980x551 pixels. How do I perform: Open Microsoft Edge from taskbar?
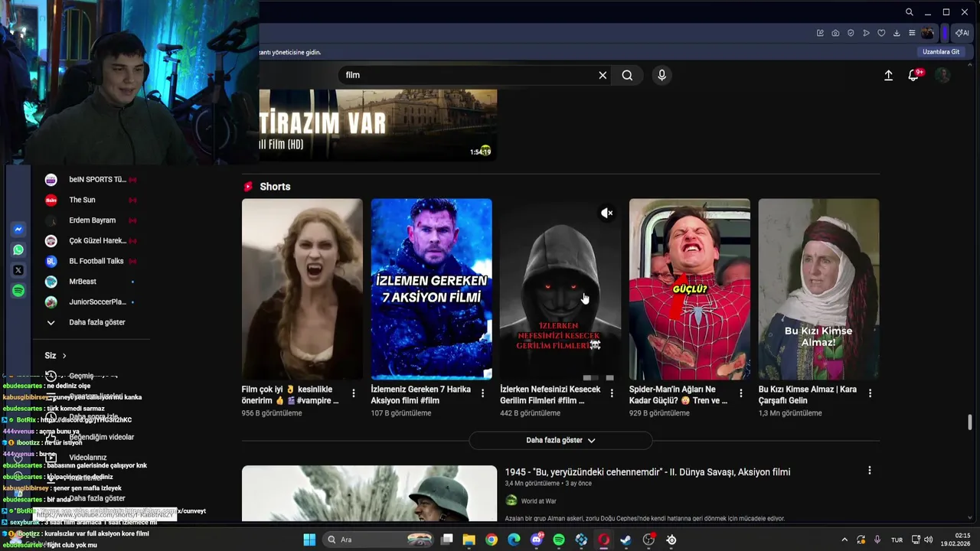point(514,540)
